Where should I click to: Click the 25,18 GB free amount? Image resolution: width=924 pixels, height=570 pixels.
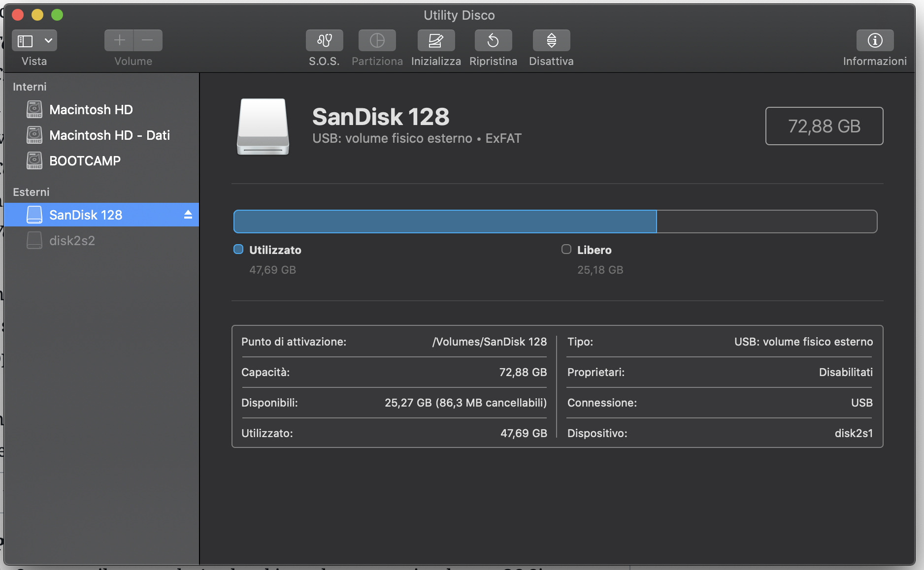pos(600,270)
